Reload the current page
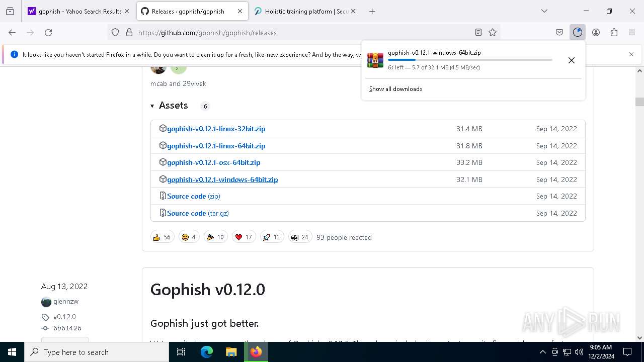Image resolution: width=644 pixels, height=362 pixels. [x=48, y=32]
